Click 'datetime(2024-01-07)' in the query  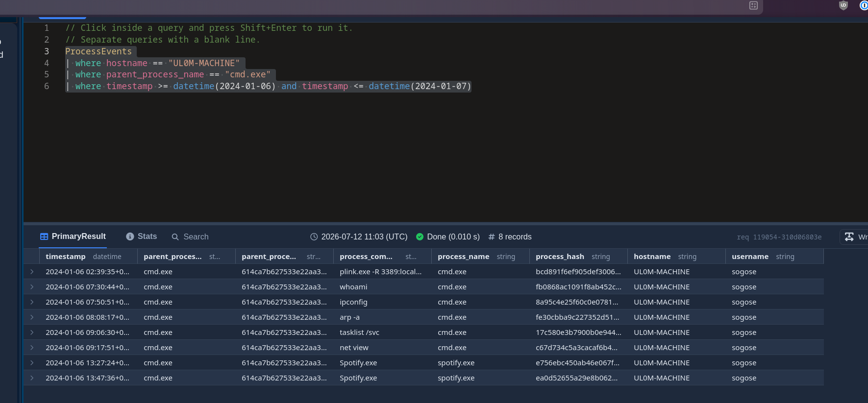[420, 86]
